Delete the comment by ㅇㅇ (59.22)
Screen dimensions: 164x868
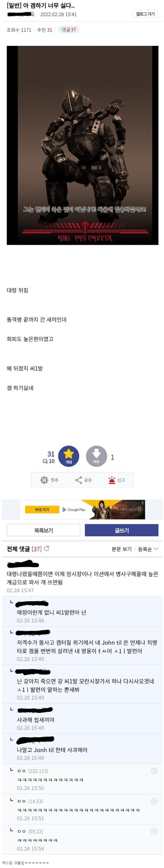coord(154,831)
